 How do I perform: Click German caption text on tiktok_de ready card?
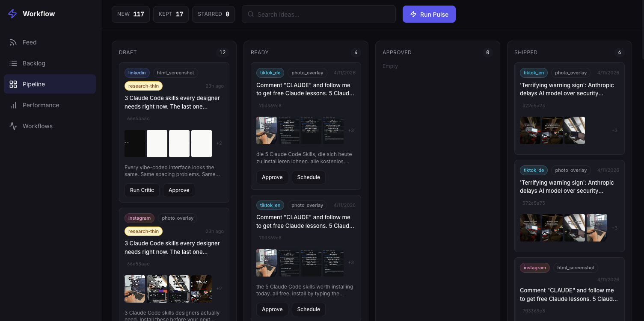[304, 158]
